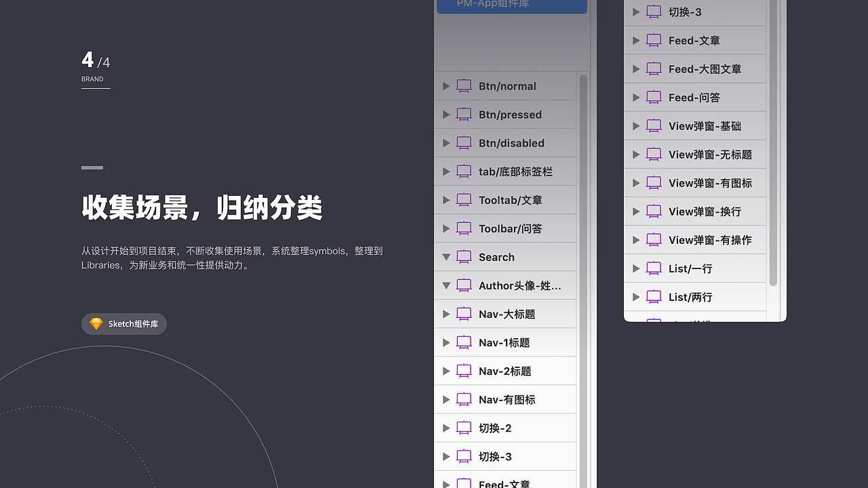Click the artboard icon beside View弹窗-有图标

coord(654,183)
